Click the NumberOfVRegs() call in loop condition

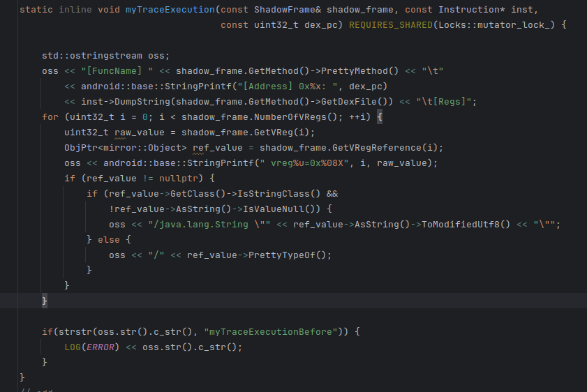pyautogui.click(x=321, y=117)
